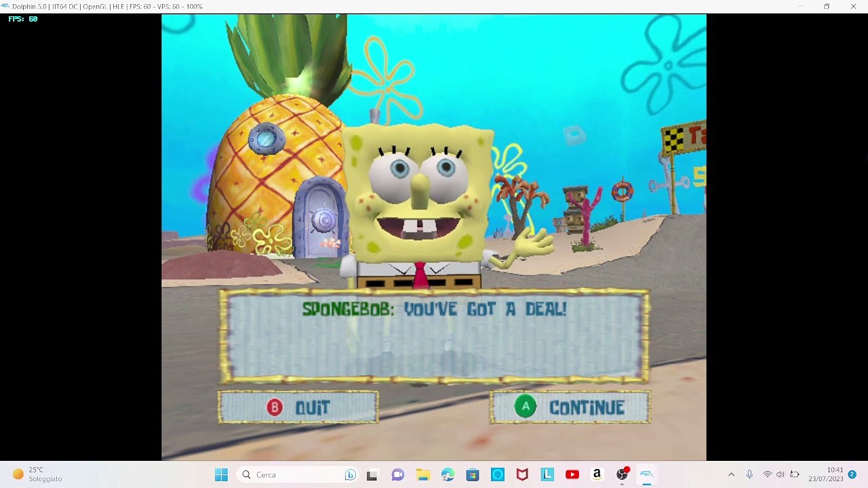The width and height of the screenshot is (868, 488).
Task: Open Wi-Fi network settings in tray
Action: point(767,474)
